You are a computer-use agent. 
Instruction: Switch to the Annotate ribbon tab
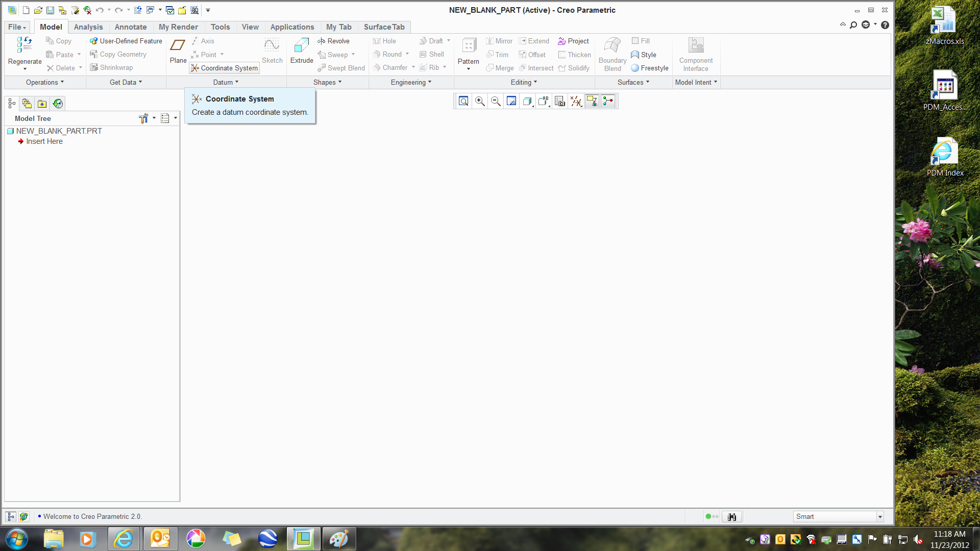click(x=131, y=27)
